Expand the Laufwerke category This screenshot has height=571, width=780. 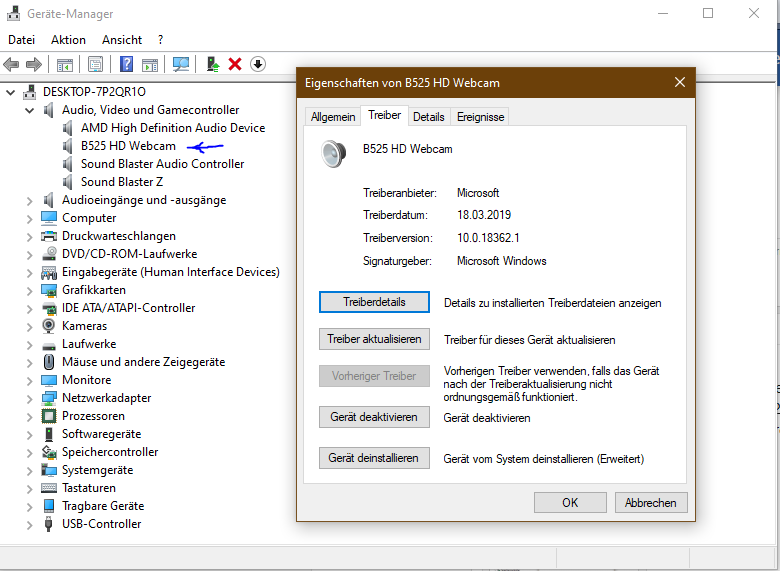coord(29,345)
